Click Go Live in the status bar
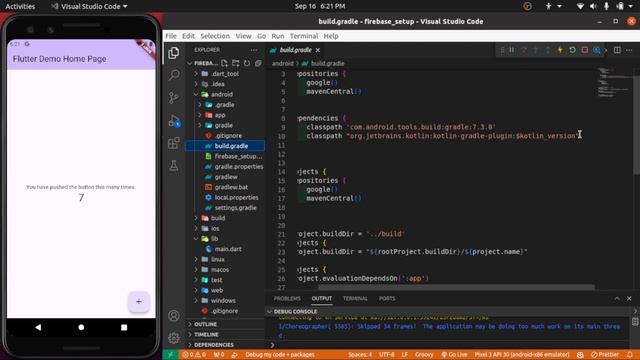 click(x=454, y=354)
